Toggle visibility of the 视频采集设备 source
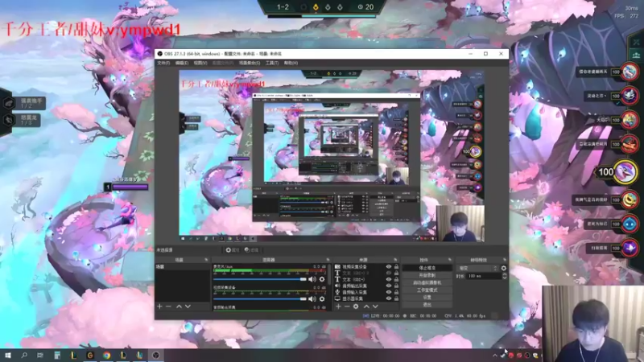 click(389, 267)
